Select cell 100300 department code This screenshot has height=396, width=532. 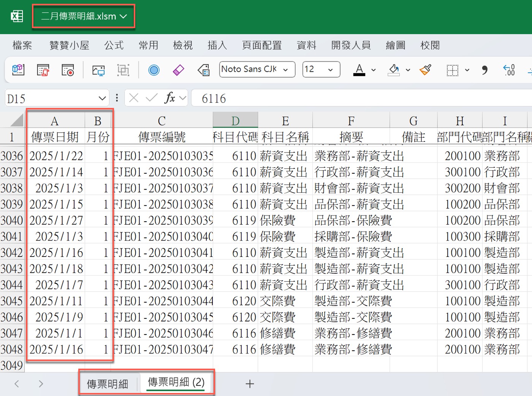[460, 236]
